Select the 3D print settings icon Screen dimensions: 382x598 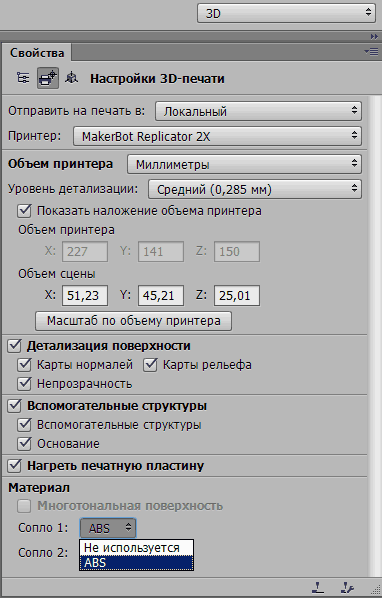coord(48,78)
